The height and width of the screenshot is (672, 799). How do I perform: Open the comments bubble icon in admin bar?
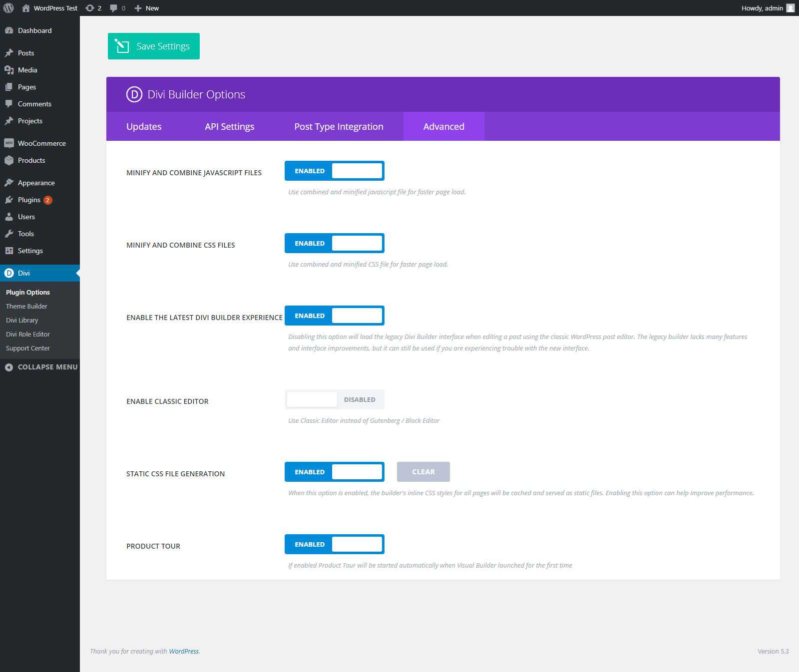[114, 8]
